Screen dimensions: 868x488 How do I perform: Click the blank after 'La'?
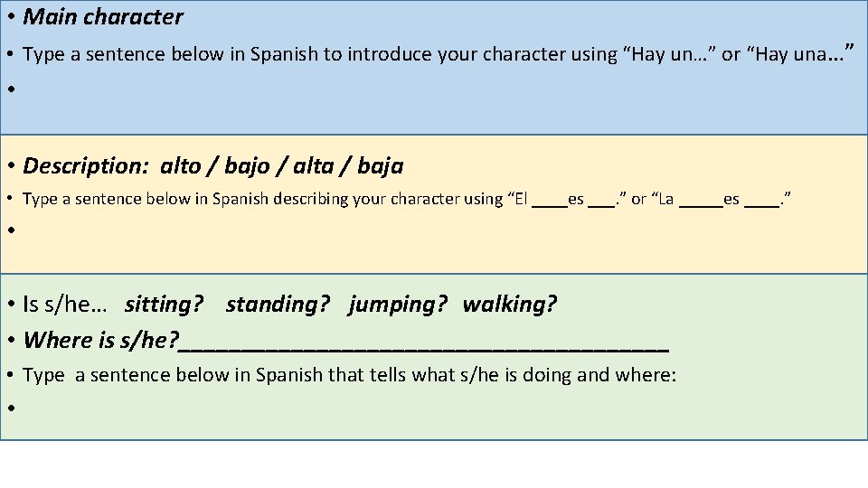click(701, 202)
